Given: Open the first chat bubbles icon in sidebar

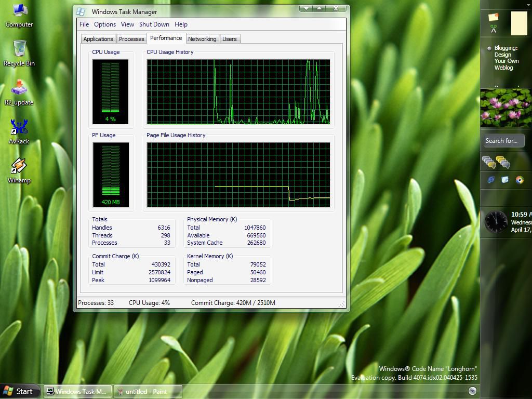Looking at the screenshot, I should click(488, 162).
